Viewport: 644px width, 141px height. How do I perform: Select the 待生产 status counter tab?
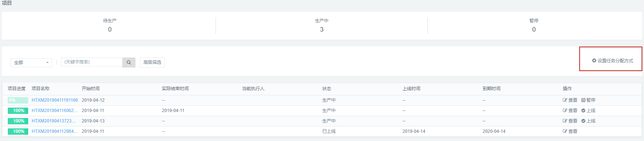coord(109,25)
